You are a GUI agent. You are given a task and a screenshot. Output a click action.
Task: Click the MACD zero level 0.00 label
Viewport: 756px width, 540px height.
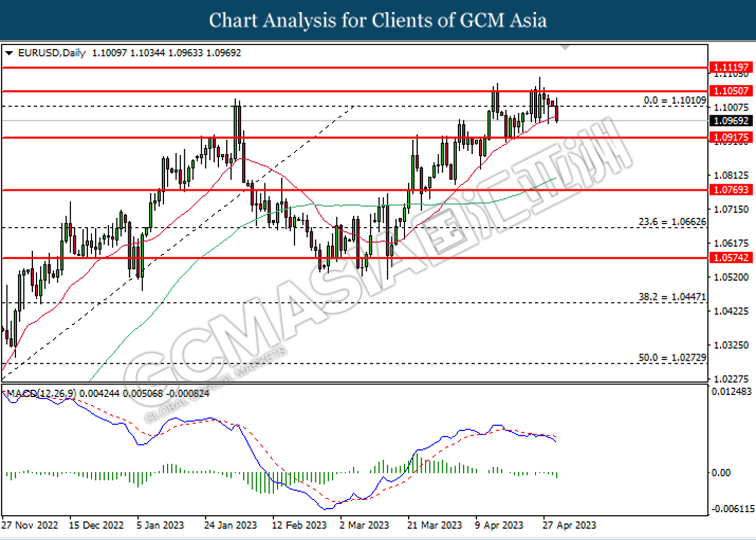point(721,473)
